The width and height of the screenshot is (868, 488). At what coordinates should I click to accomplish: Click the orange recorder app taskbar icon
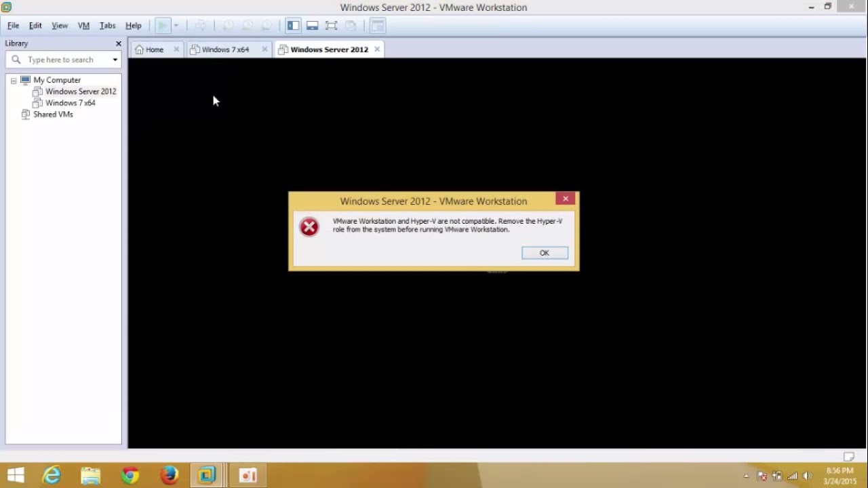248,475
